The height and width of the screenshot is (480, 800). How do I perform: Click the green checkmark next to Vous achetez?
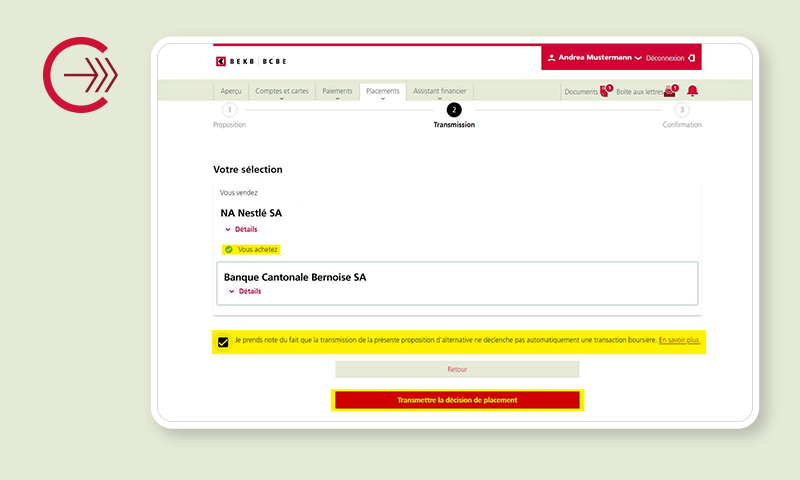point(228,249)
